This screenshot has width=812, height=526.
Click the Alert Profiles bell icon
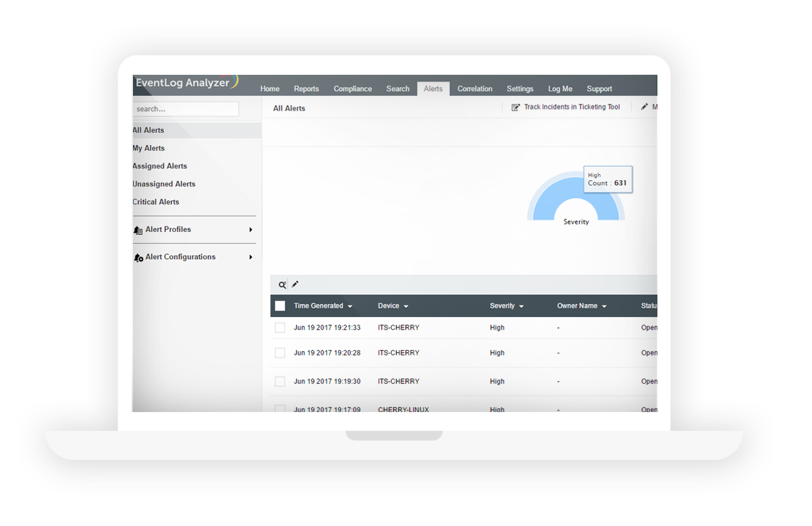[138, 230]
